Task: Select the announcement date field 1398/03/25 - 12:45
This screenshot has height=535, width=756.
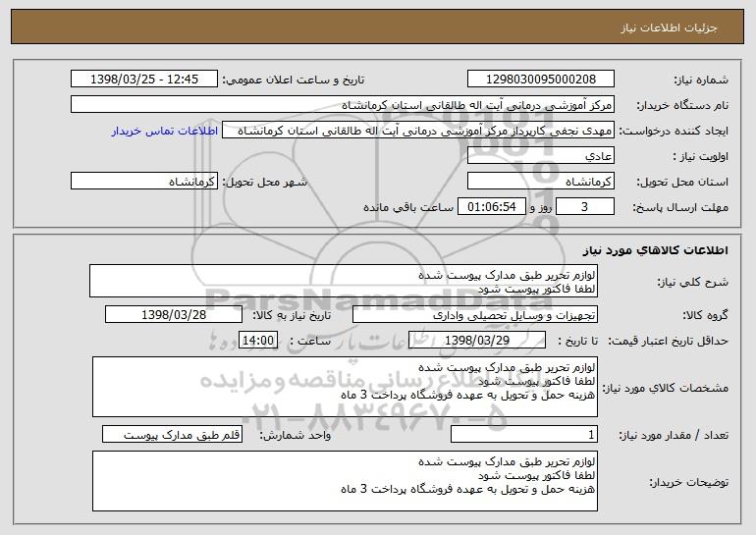Action: click(144, 79)
